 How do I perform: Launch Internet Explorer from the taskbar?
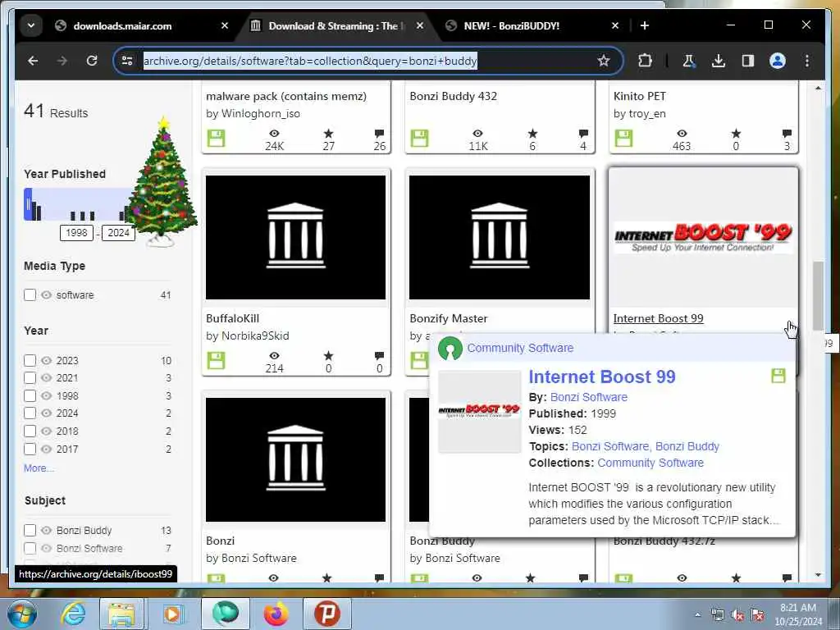point(73,614)
